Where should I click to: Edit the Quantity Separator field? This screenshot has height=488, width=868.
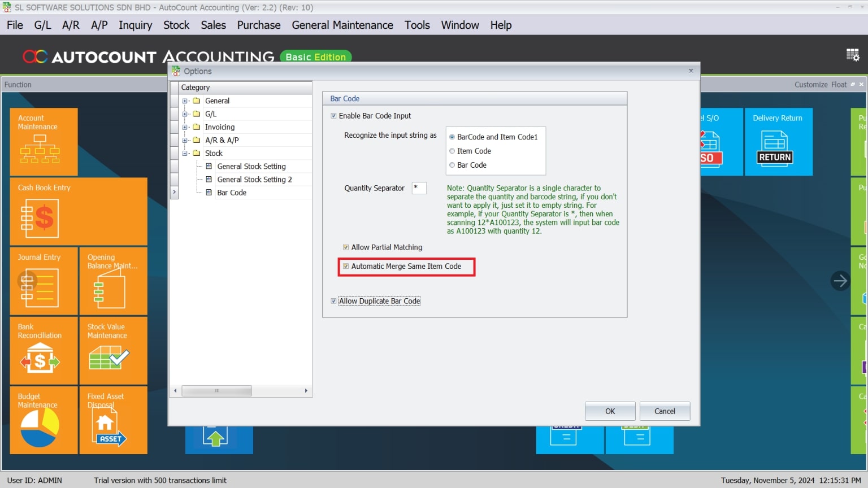coord(419,188)
